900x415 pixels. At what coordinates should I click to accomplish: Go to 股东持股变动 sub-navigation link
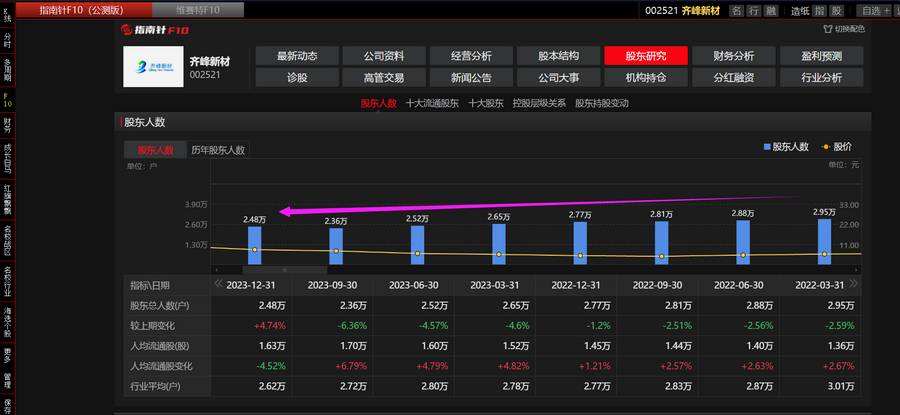point(602,103)
